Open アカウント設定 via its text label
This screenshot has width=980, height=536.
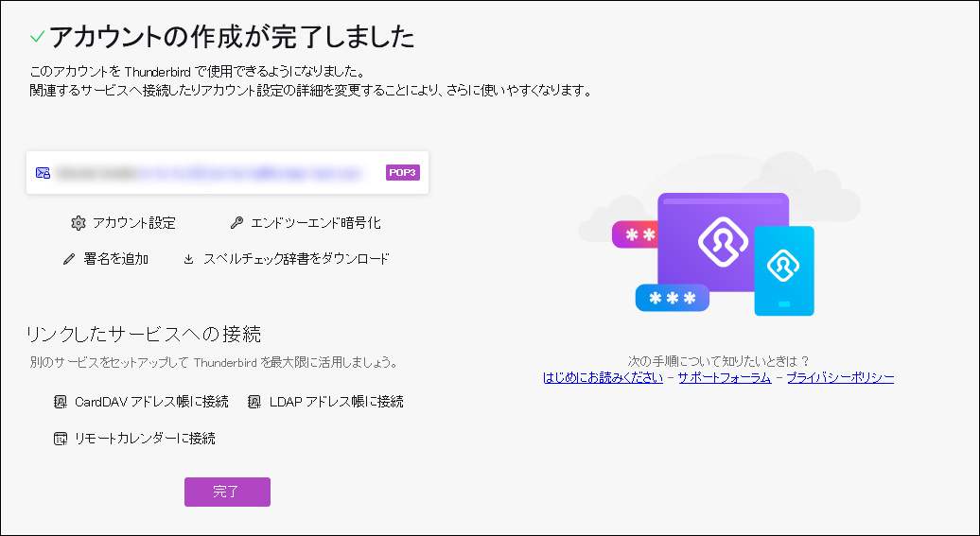click(133, 223)
